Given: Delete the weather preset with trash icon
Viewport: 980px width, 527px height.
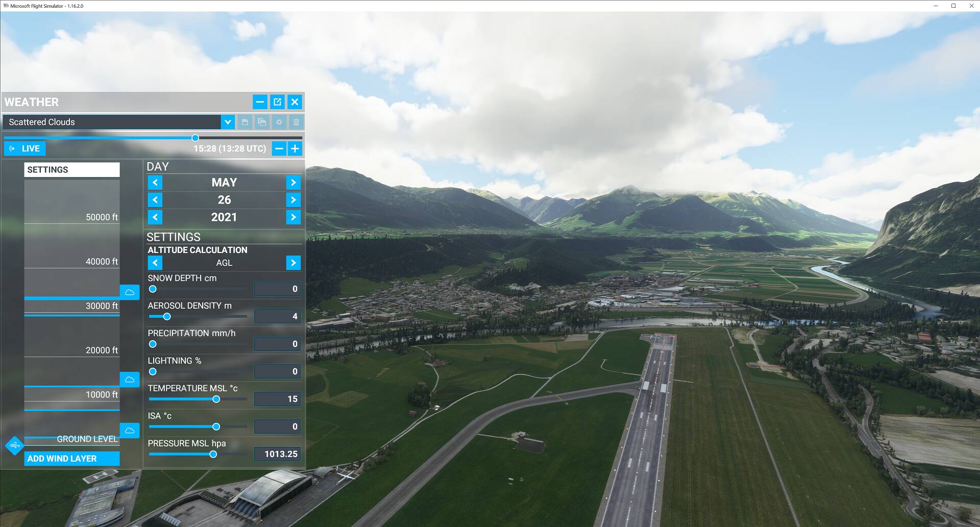Looking at the screenshot, I should click(x=296, y=122).
